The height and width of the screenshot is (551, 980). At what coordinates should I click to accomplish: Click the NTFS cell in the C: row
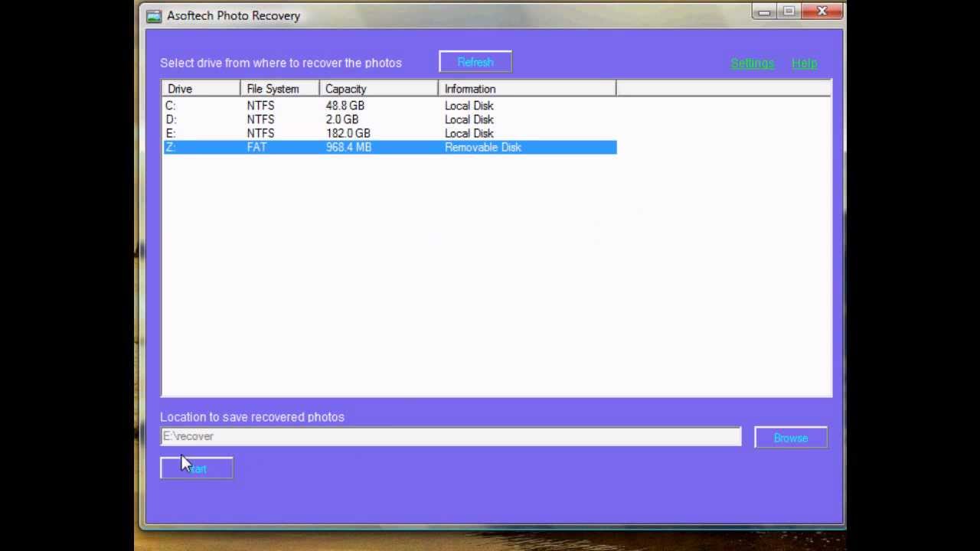pyautogui.click(x=260, y=106)
